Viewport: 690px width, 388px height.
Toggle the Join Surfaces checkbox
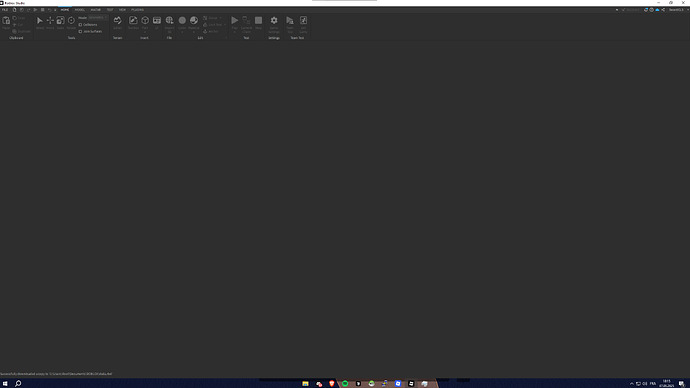tap(80, 31)
